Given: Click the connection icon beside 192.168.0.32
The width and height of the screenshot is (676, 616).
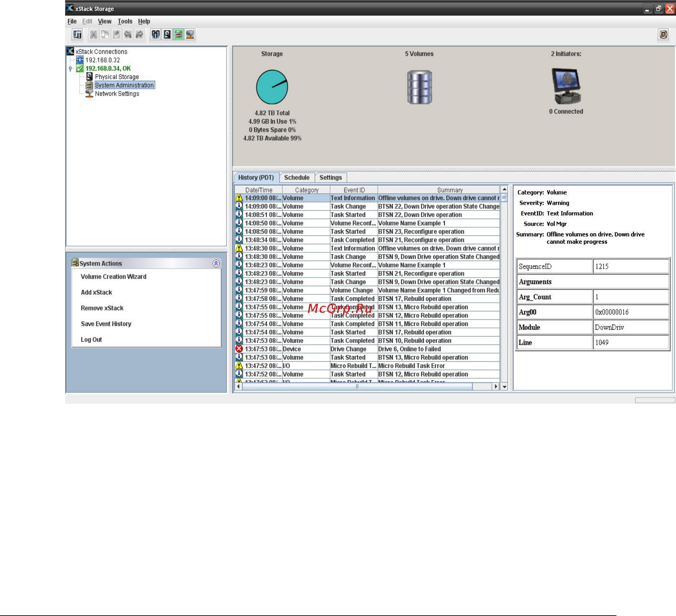Looking at the screenshot, I should click(x=80, y=60).
